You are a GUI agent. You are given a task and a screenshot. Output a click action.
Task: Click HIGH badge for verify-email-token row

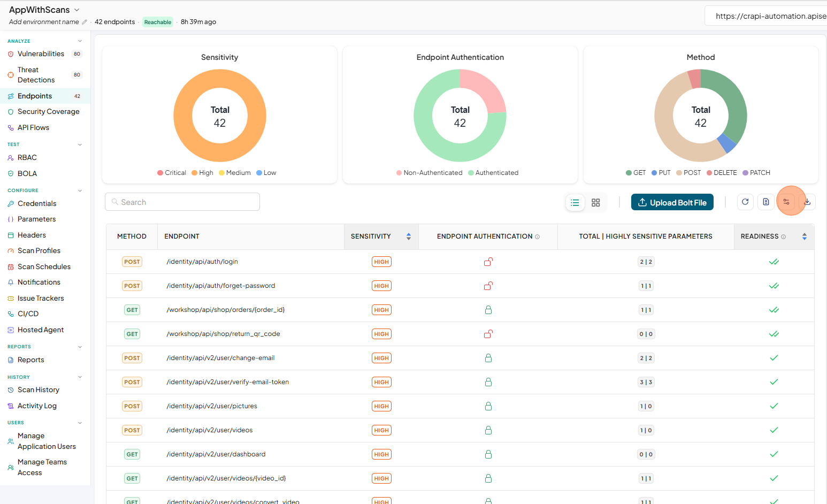[x=381, y=382]
